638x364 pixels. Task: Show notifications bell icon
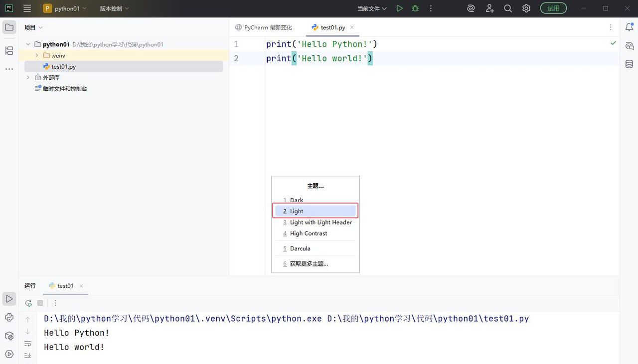pos(630,27)
